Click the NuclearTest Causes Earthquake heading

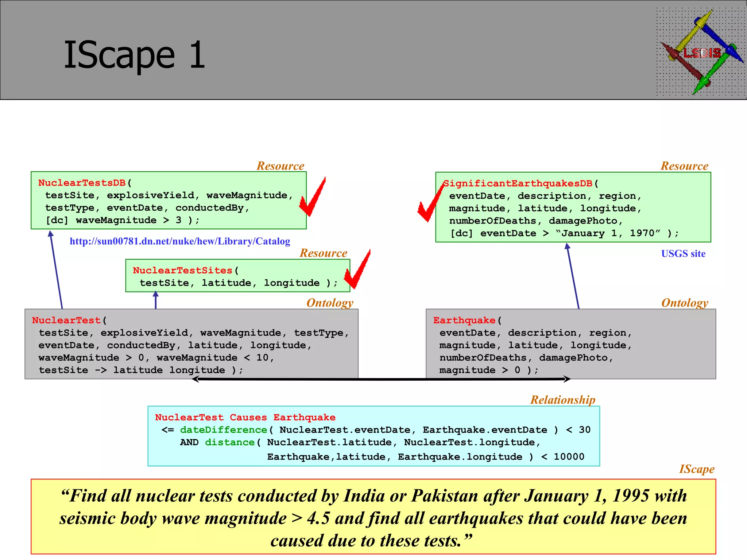pos(245,417)
